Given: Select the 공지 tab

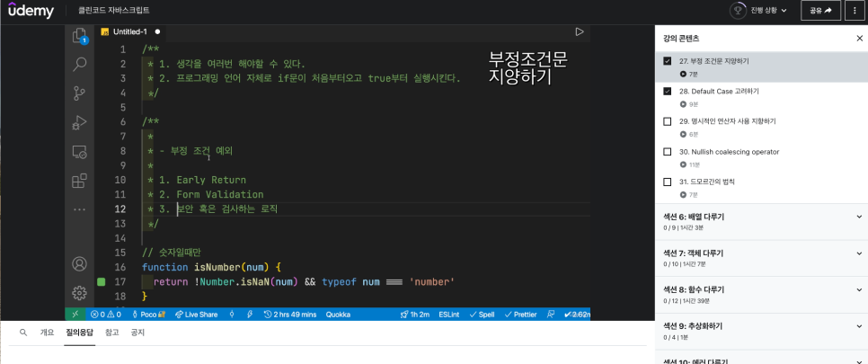Looking at the screenshot, I should (x=137, y=333).
